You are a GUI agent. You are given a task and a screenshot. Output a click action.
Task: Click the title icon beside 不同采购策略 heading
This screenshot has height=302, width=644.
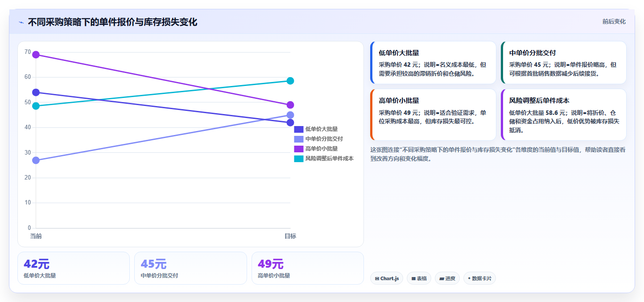[21, 22]
